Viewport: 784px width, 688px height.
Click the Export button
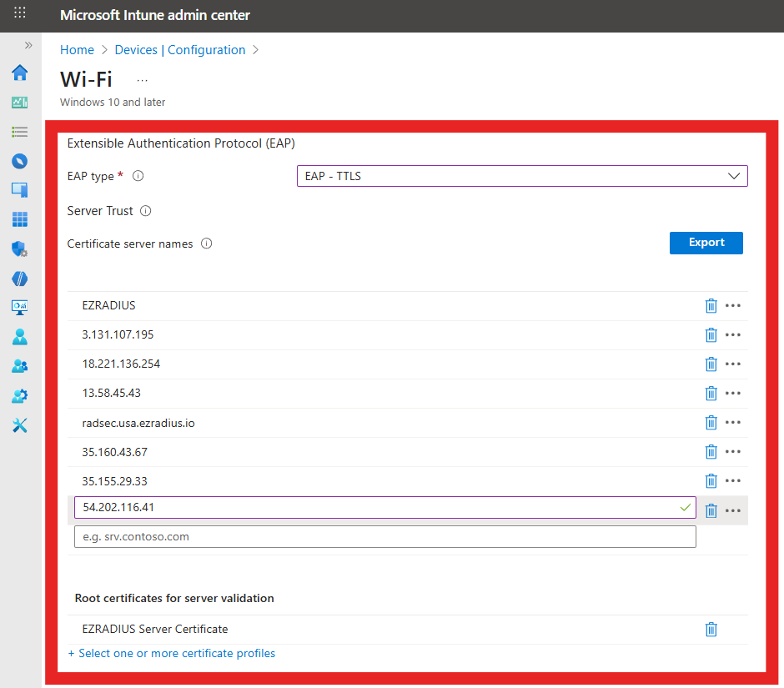706,243
